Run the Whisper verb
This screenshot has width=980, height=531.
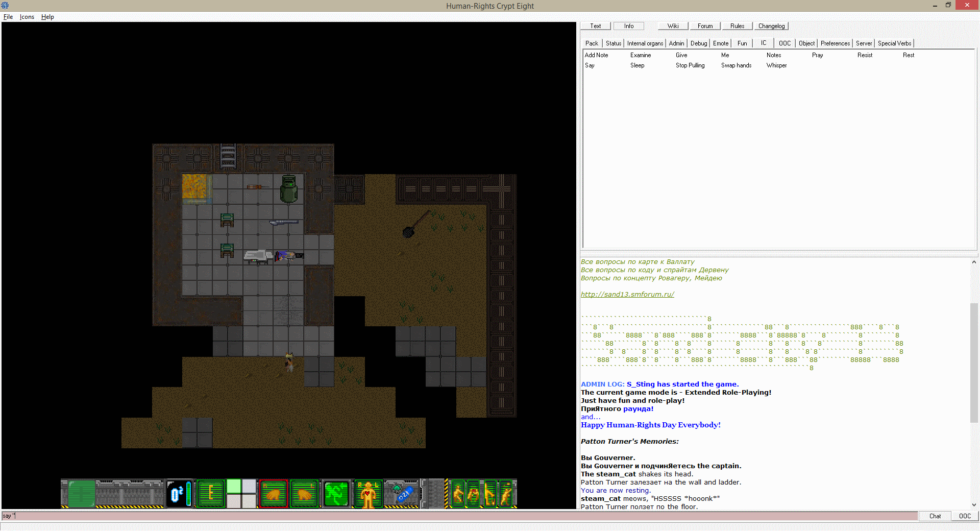coord(776,65)
